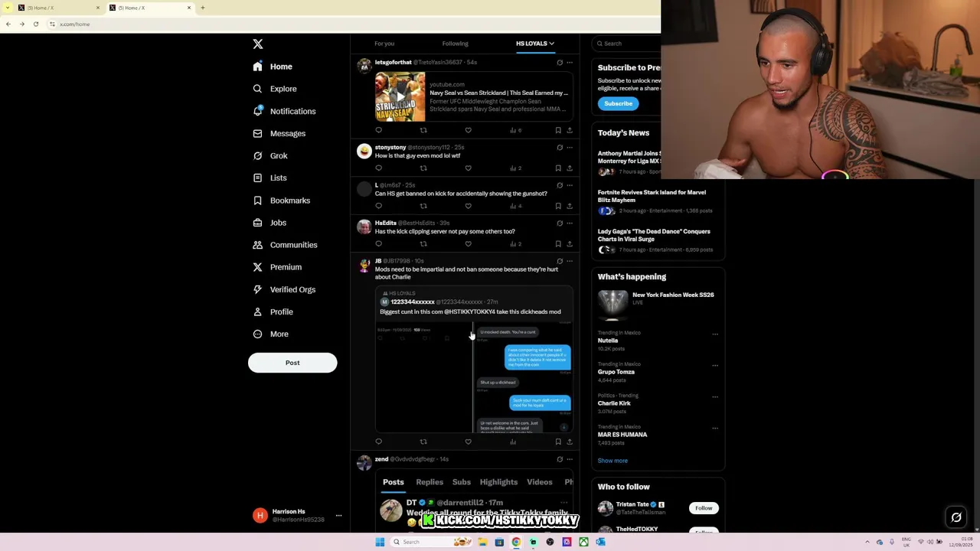The height and width of the screenshot is (551, 980).
Task: Open more options on the letsgoforthat post
Action: tap(570, 63)
